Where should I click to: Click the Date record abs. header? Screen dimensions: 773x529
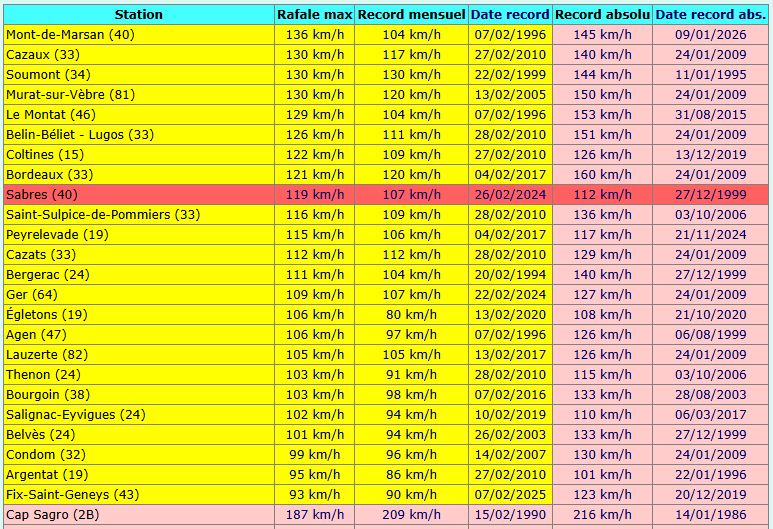point(710,15)
